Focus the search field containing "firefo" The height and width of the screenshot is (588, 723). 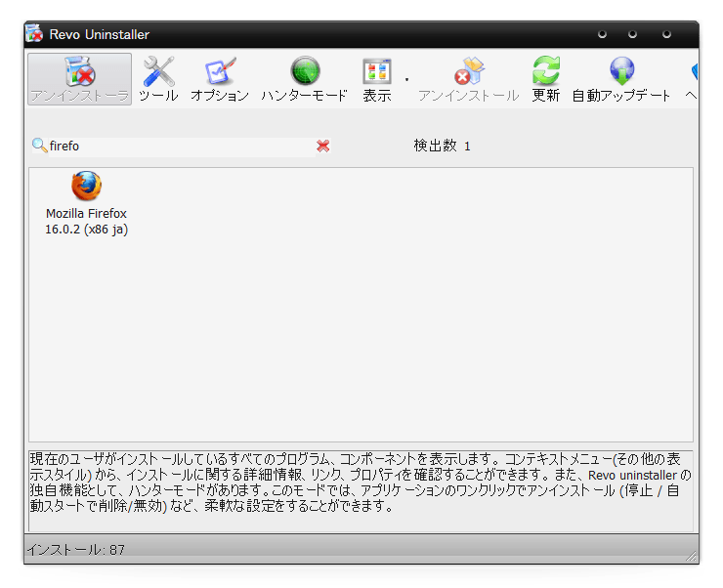click(x=176, y=147)
